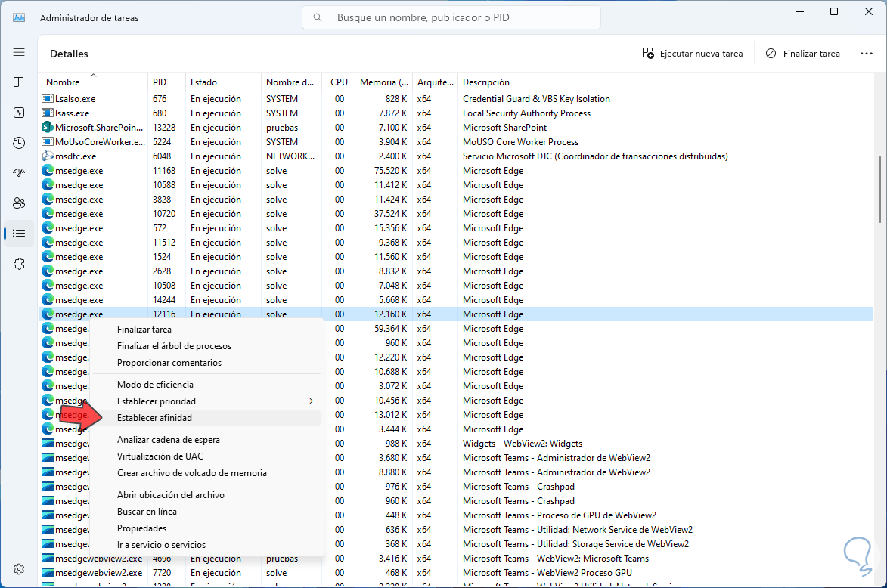Click the 59.364 K memory value
This screenshot has width=887, height=588.
pos(390,329)
